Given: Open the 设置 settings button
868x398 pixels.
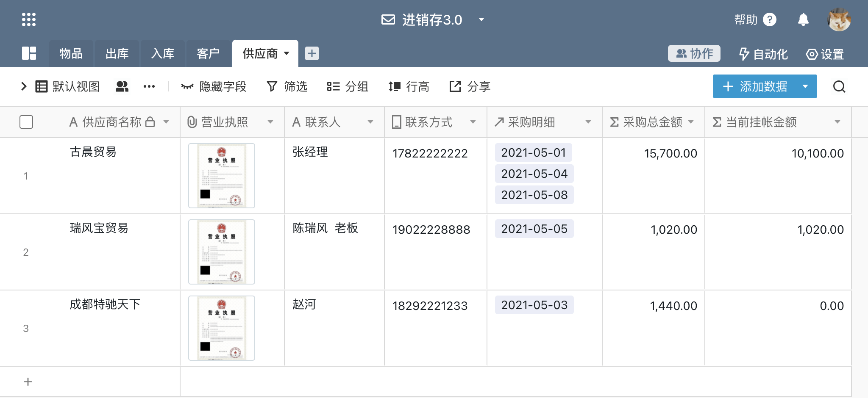Looking at the screenshot, I should [825, 54].
